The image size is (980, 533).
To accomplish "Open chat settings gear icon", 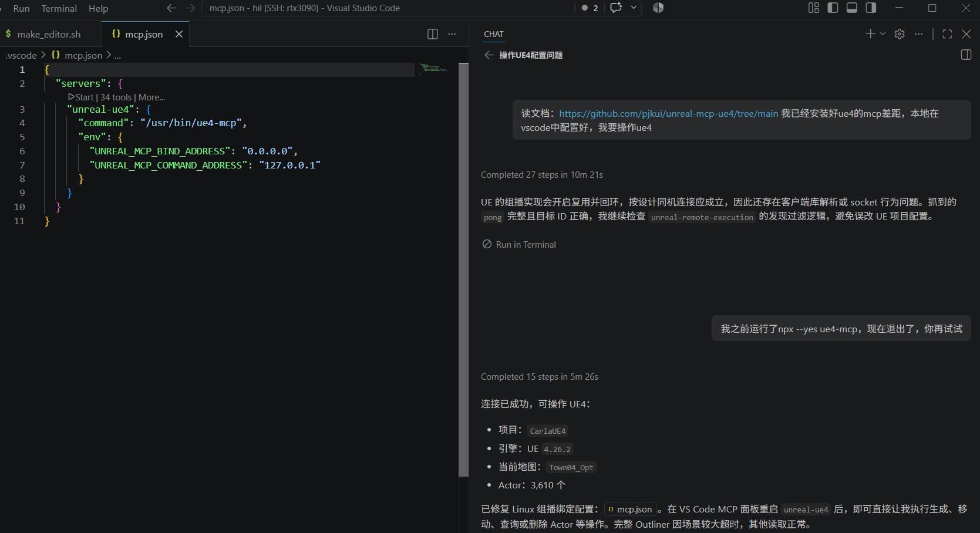I will point(900,34).
